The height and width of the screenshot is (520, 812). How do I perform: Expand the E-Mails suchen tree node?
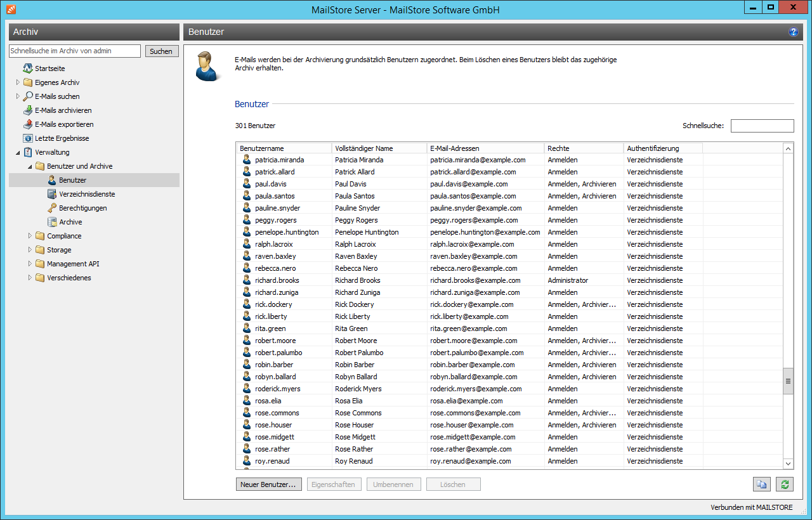pyautogui.click(x=18, y=96)
